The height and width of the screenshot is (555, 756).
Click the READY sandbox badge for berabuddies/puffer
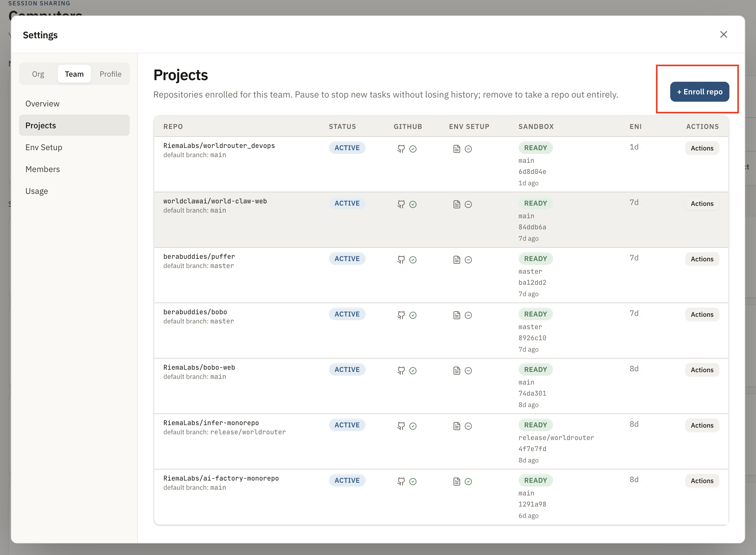pyautogui.click(x=535, y=259)
